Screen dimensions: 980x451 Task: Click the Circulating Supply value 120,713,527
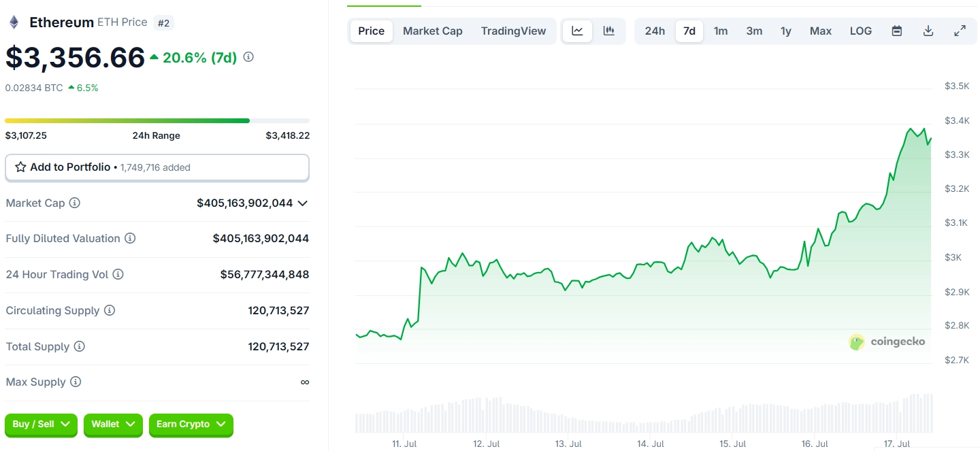point(279,310)
